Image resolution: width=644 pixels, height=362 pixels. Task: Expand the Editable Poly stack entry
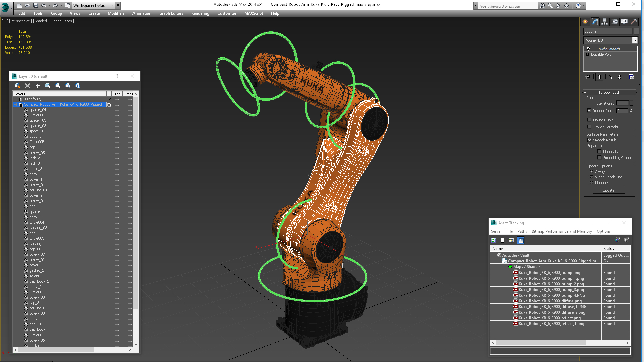pos(587,54)
